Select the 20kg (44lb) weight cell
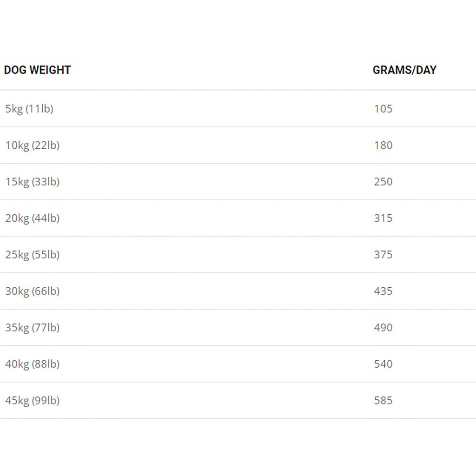This screenshot has width=476, height=476. (x=33, y=218)
